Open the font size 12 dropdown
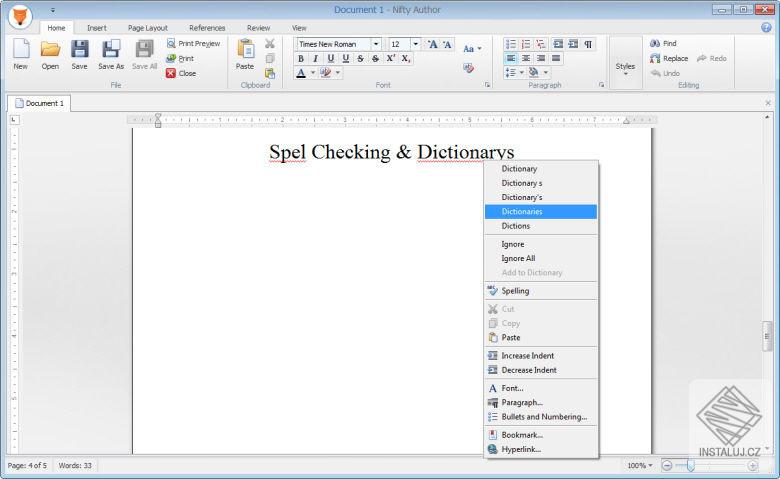Image resolution: width=780 pixels, height=479 pixels. click(416, 44)
